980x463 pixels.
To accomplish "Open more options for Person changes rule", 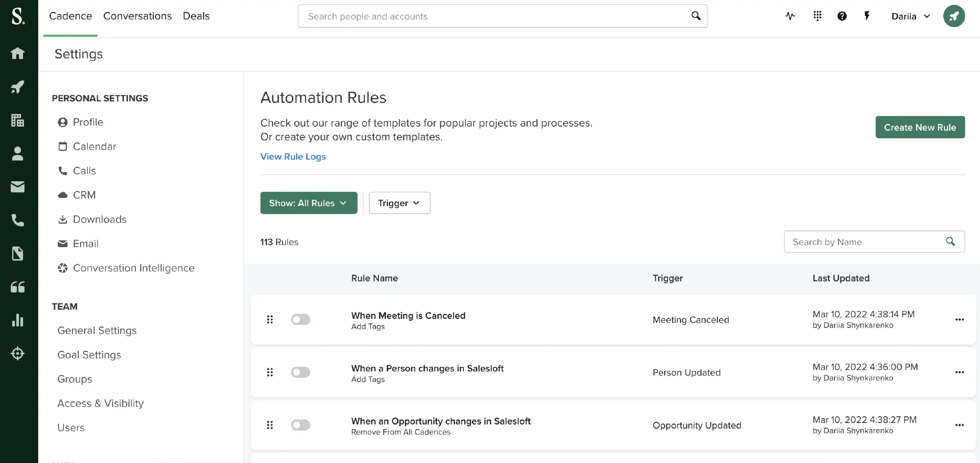I will [x=960, y=373].
